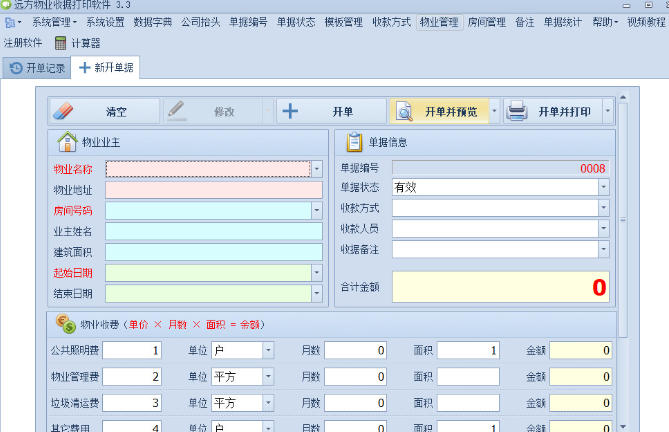Image resolution: width=669 pixels, height=432 pixels.
Task: Open the 结束日期 date dropdown
Action: (x=317, y=293)
